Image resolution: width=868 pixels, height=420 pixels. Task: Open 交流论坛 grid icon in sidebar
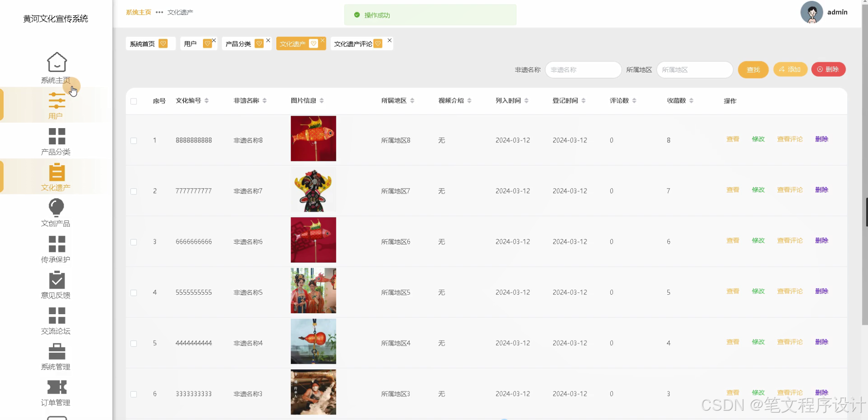click(57, 316)
